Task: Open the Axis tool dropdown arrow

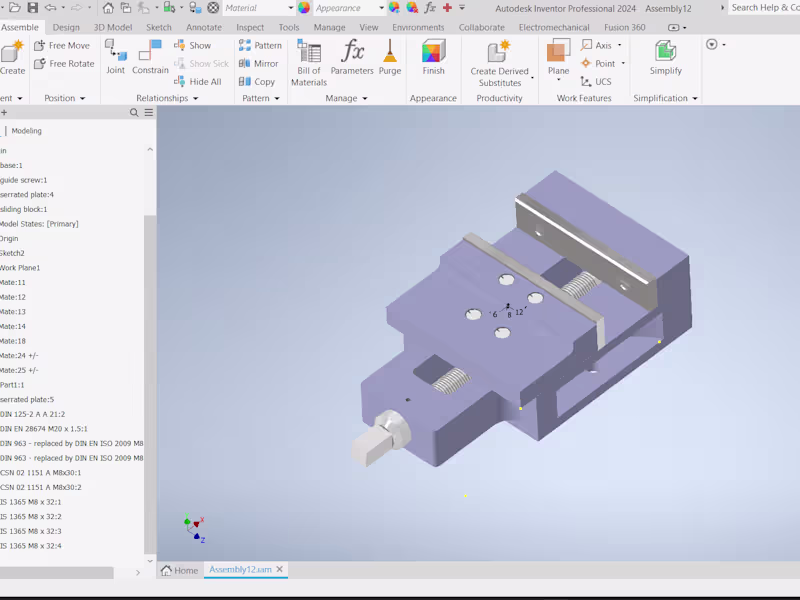Action: (x=620, y=45)
